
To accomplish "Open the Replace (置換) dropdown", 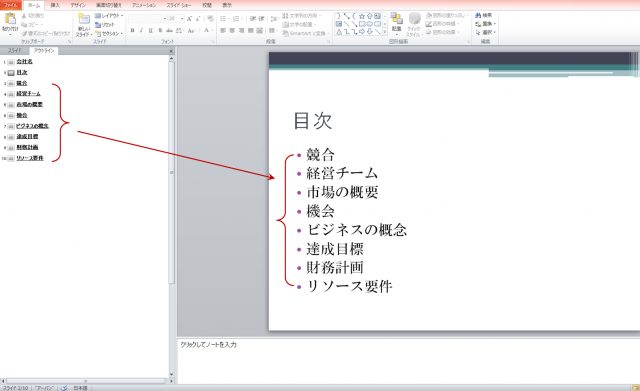I will (x=486, y=24).
